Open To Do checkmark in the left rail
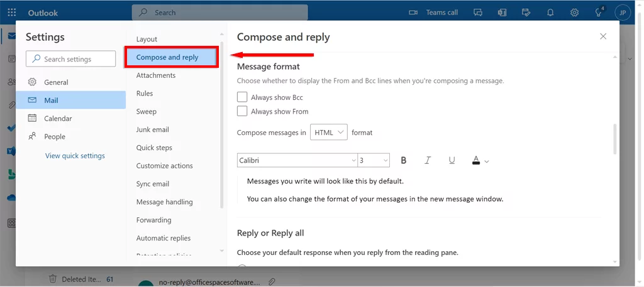This screenshot has width=644, height=287. click(x=11, y=128)
